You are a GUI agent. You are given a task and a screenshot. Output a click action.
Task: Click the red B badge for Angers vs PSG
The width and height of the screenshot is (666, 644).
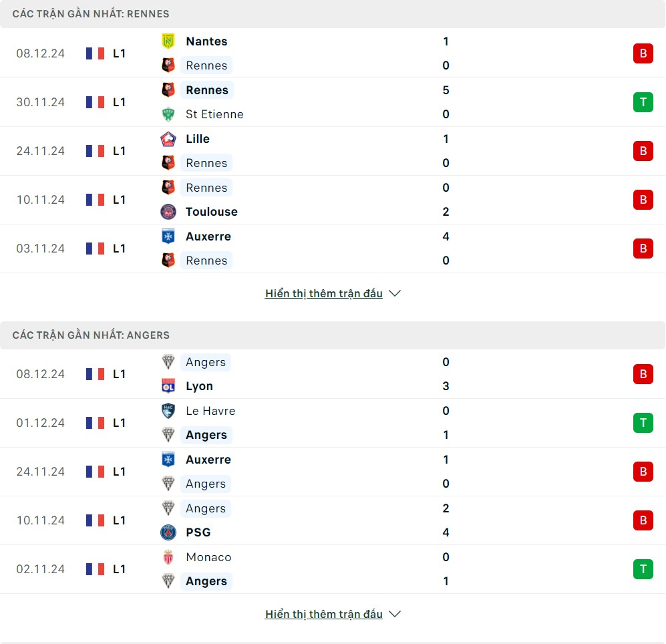click(x=643, y=520)
